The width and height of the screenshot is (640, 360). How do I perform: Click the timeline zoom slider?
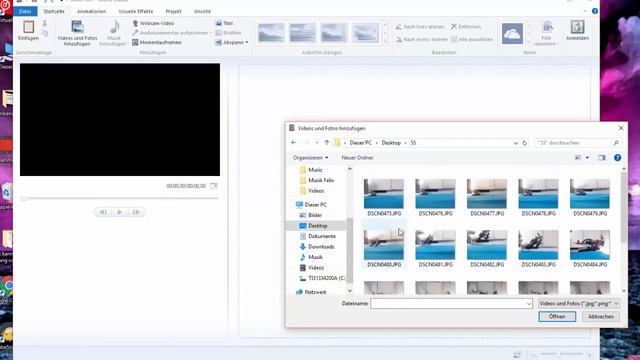tap(562, 354)
